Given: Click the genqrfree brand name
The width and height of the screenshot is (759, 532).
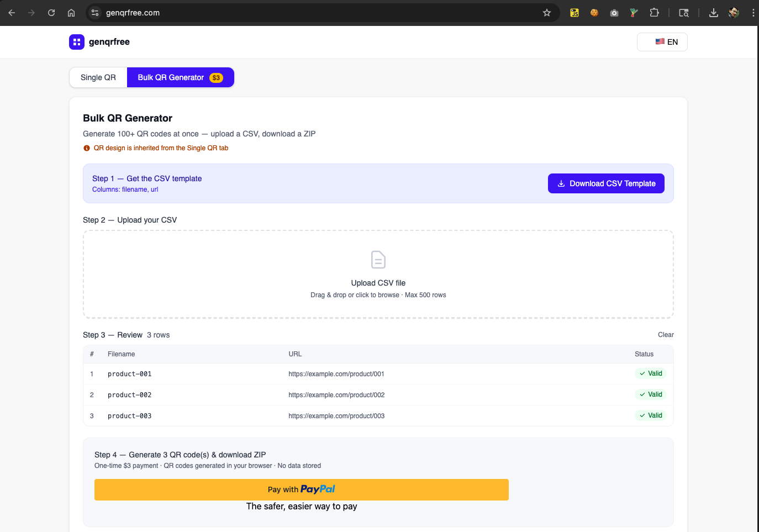Looking at the screenshot, I should pyautogui.click(x=109, y=42).
